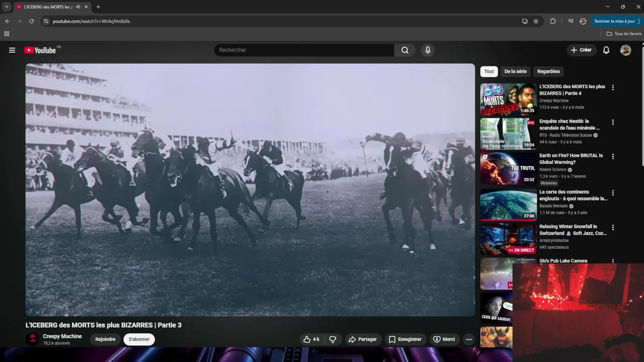Open the tab search dropdown arrow
The width and height of the screenshot is (644, 362).
7,7
